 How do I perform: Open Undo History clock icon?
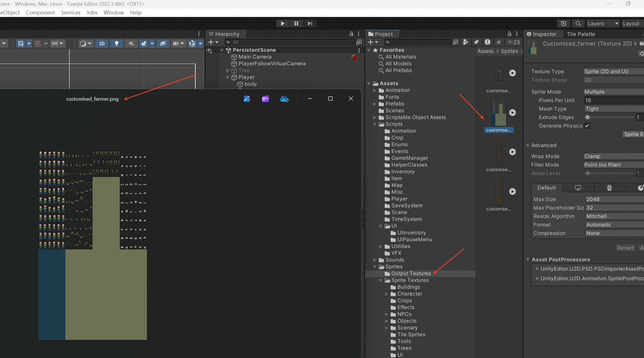coord(563,23)
